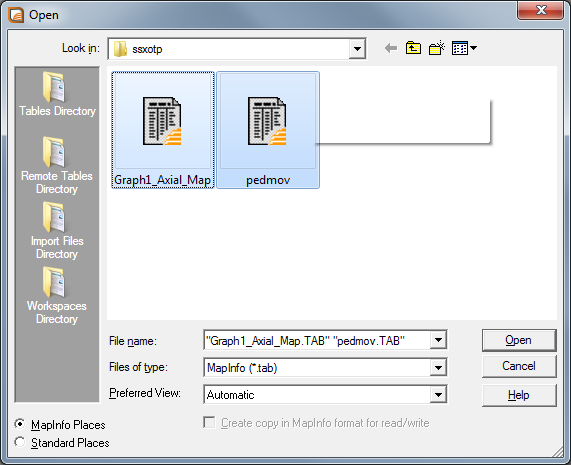Click inside the File name field
This screenshot has width=571, height=465.
pos(317,340)
